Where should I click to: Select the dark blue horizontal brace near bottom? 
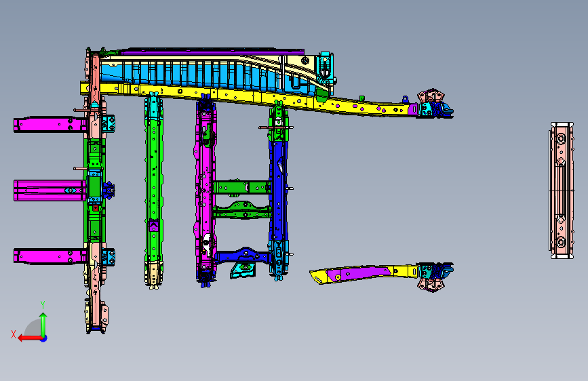243,256
